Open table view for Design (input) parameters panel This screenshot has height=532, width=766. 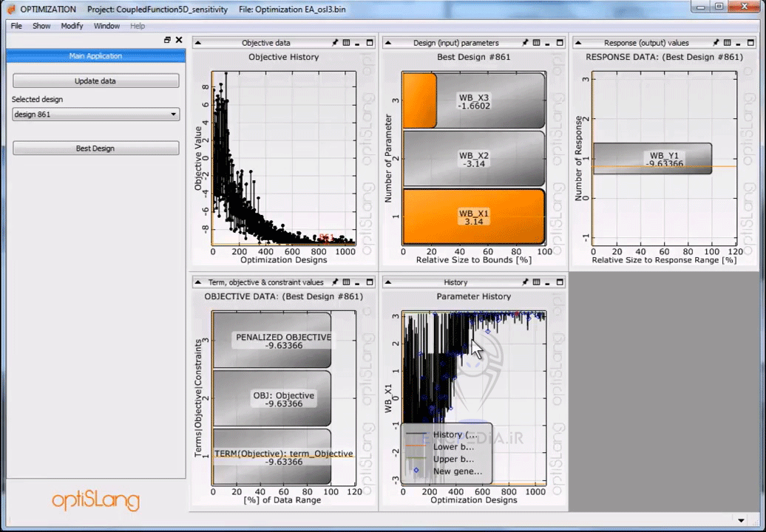coord(536,43)
